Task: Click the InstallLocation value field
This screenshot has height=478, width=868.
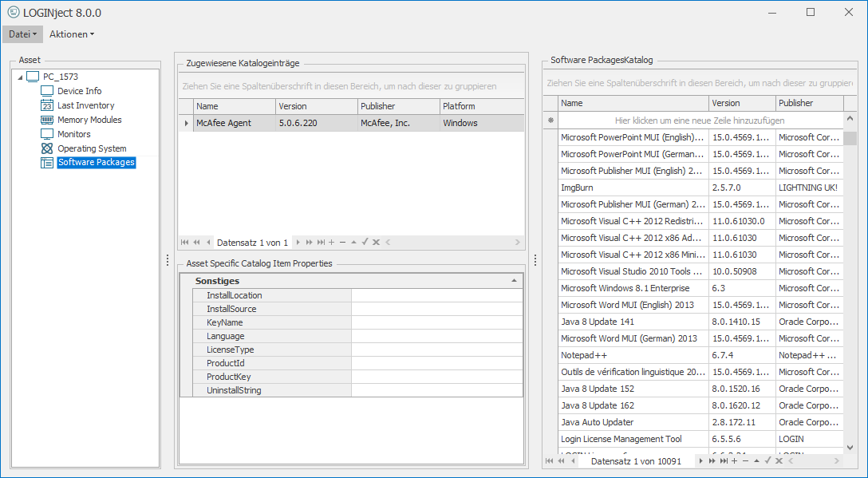Action: (436, 295)
